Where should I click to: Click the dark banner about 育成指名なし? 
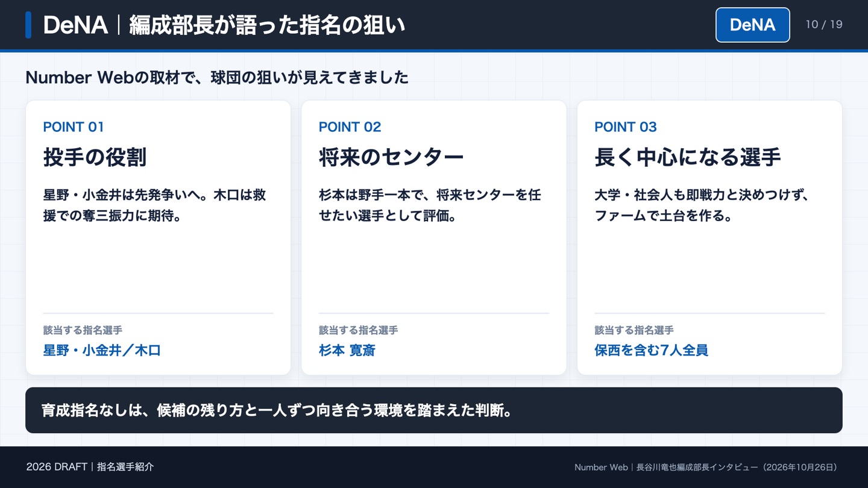pyautogui.click(x=434, y=410)
